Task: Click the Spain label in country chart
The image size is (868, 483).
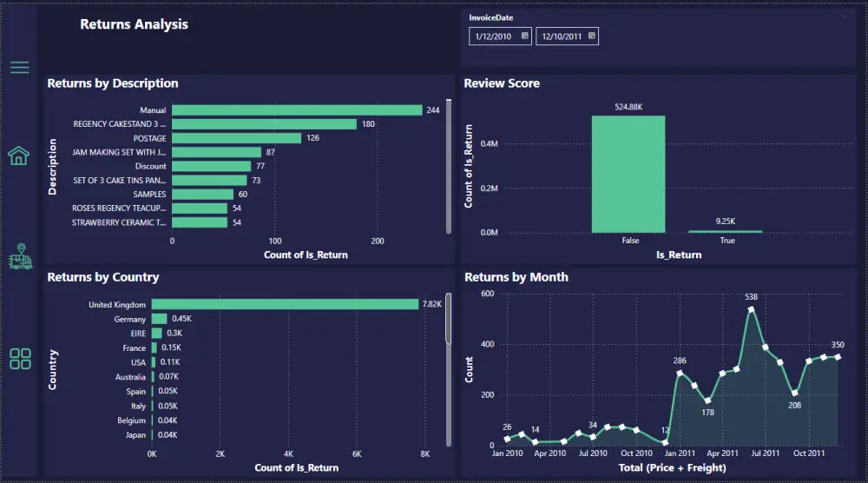Action: [x=135, y=392]
